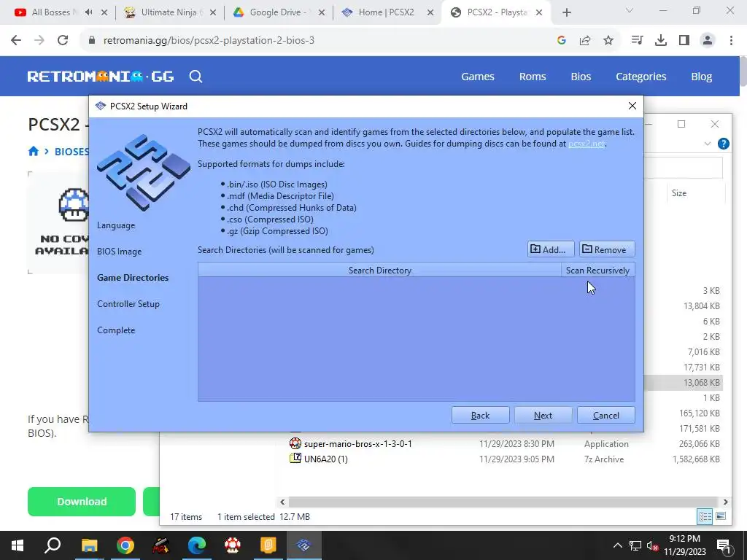Open the Blog page on RetroMania
747x560 pixels.
[701, 76]
